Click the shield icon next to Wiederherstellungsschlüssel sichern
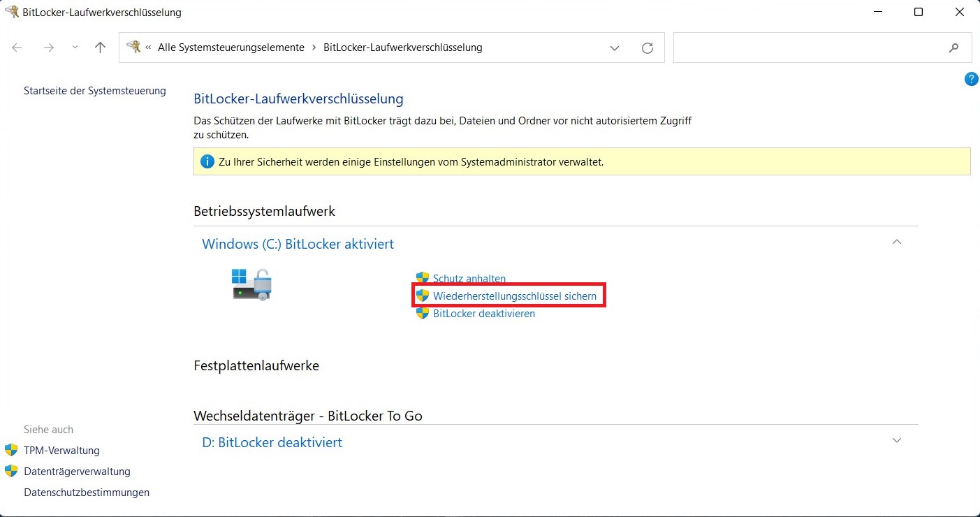 pyautogui.click(x=423, y=296)
